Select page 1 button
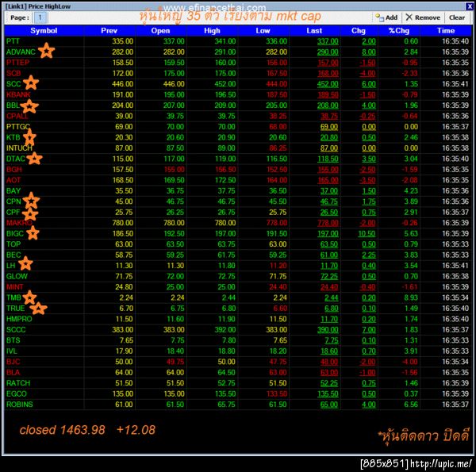The height and width of the screenshot is (472, 476). click(40, 17)
